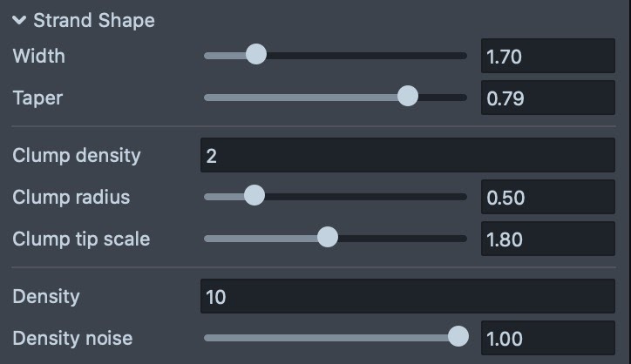Viewport: 631px width, 364px height.
Task: Click the Clump radius slider track right end
Action: click(x=460, y=197)
